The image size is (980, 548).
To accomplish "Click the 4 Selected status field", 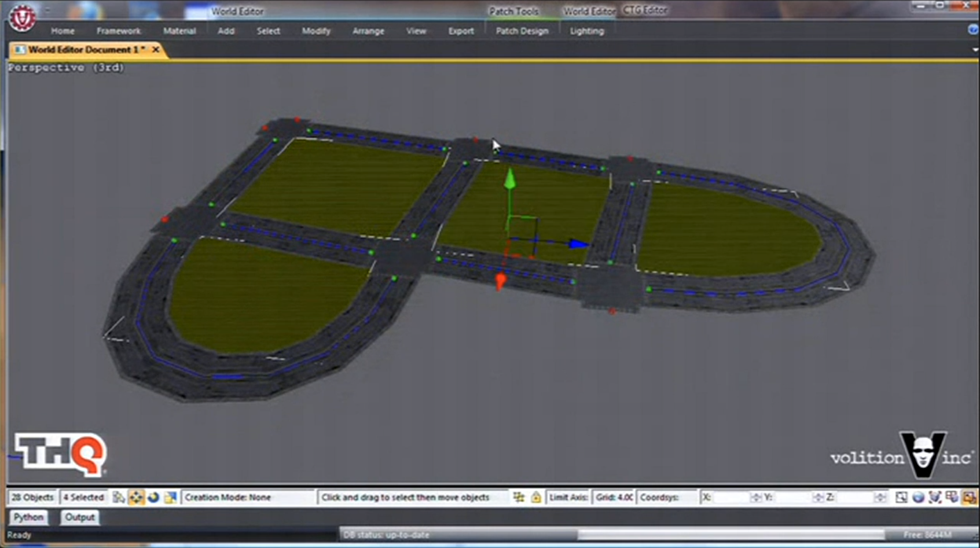I will click(x=83, y=497).
